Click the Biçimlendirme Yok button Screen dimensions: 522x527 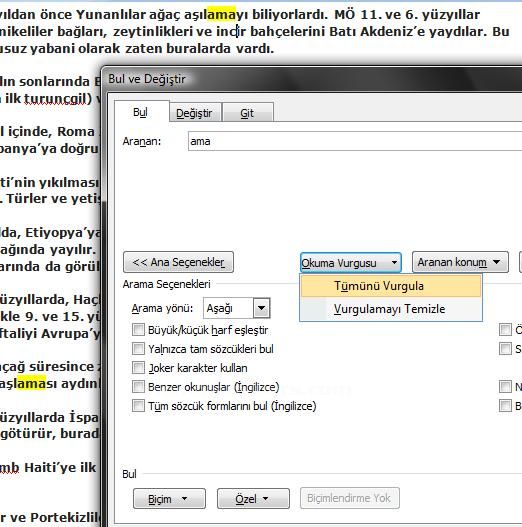350,498
